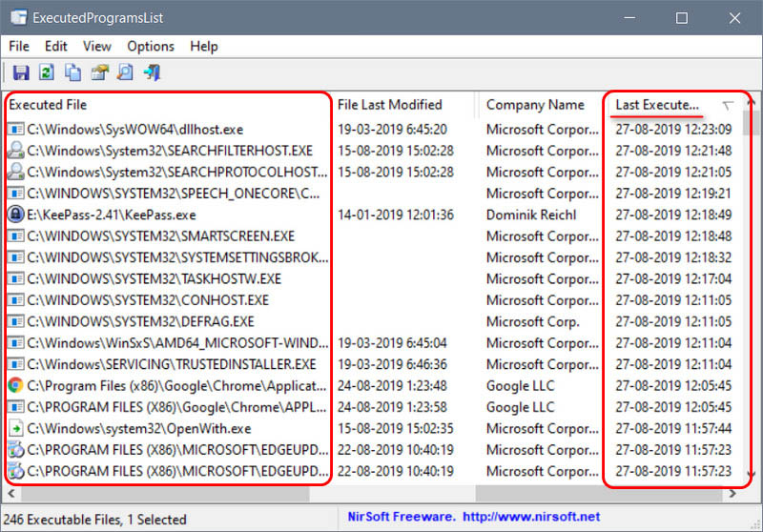Click the SEARCHFILTERHOST.EXE row icon

coord(15,151)
